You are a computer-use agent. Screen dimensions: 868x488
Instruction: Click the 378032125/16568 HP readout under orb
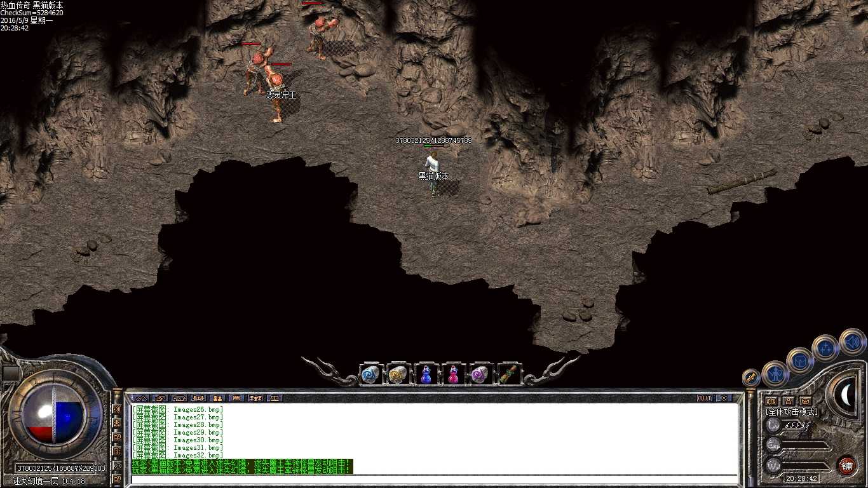(x=61, y=468)
